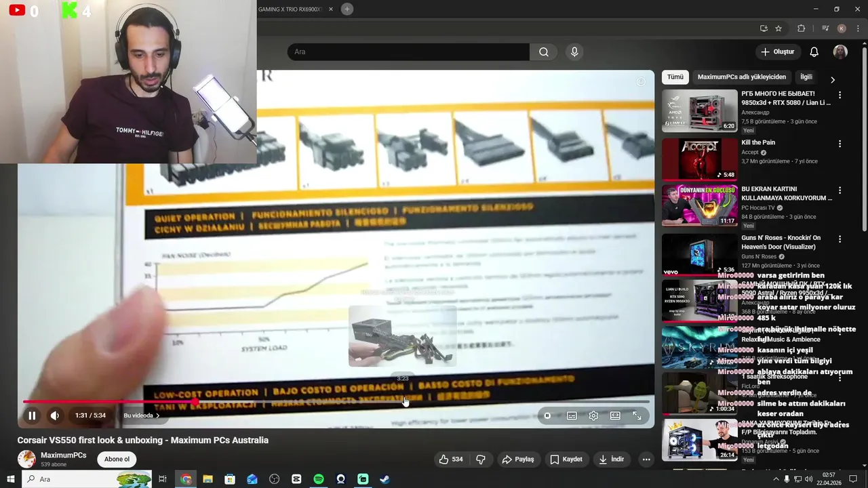Open File Explorer from taskbar
Image resolution: width=868 pixels, height=488 pixels.
click(x=208, y=479)
